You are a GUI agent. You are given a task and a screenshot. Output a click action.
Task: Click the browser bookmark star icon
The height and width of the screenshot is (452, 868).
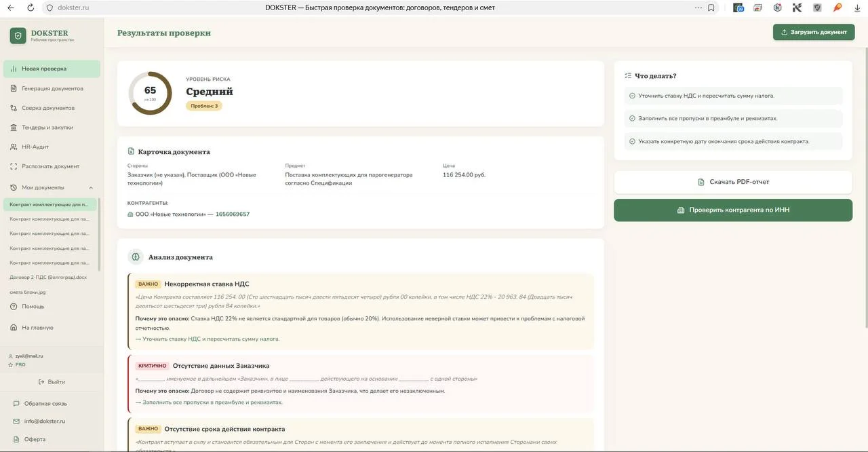[x=711, y=7]
